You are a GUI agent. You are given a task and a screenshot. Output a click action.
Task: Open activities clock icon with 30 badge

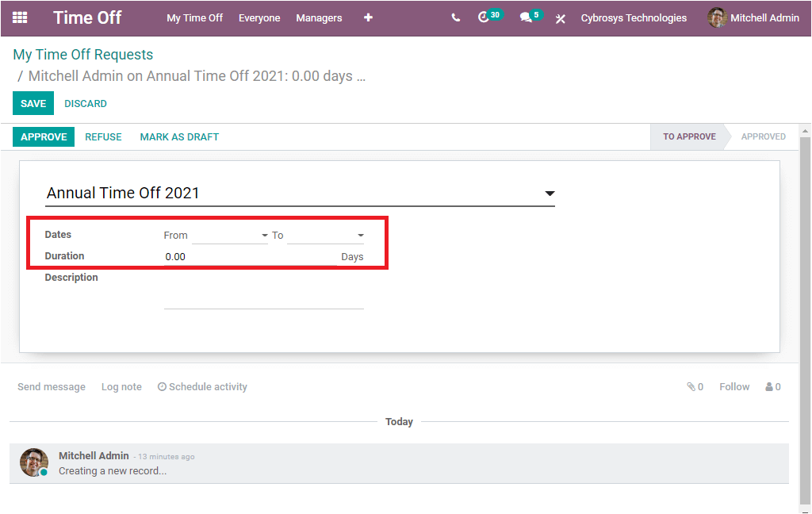(x=489, y=17)
